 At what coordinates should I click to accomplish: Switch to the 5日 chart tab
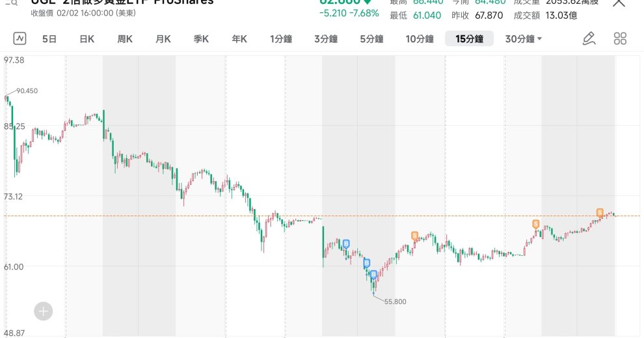[49, 39]
